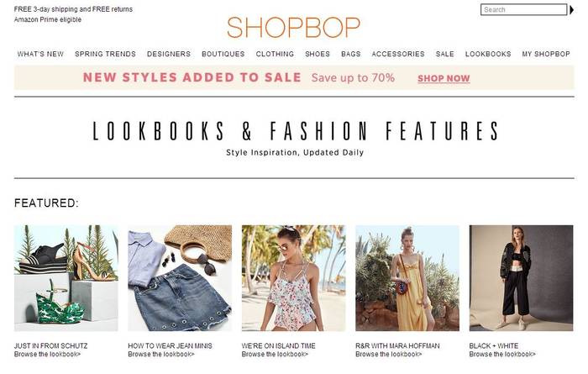The width and height of the screenshot is (588, 374).
Task: Open the jean minis lookbook image
Action: (x=180, y=278)
